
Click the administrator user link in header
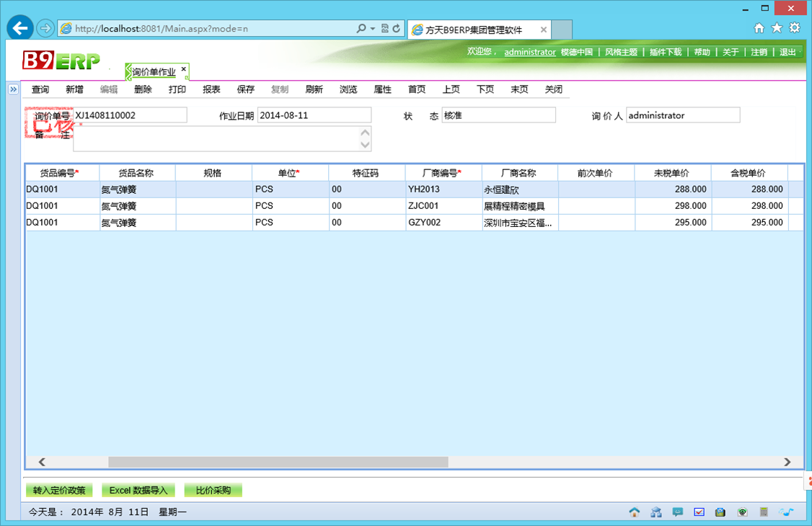[x=530, y=53]
